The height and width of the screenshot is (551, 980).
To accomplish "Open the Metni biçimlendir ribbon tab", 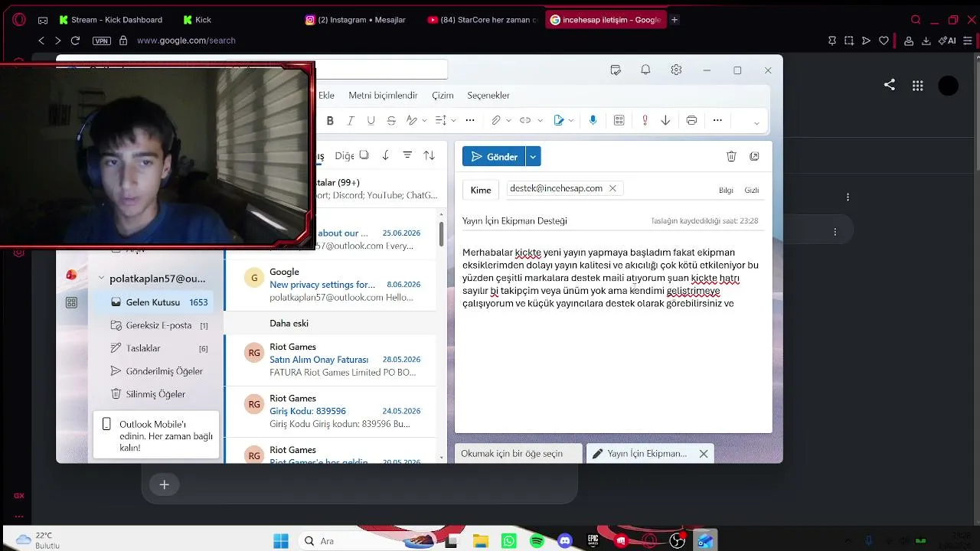I will [x=383, y=96].
